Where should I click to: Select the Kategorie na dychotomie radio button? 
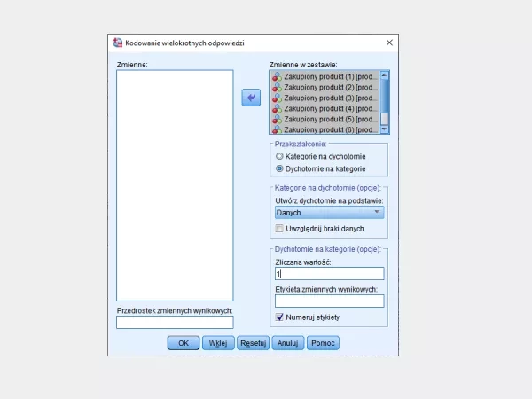point(280,156)
